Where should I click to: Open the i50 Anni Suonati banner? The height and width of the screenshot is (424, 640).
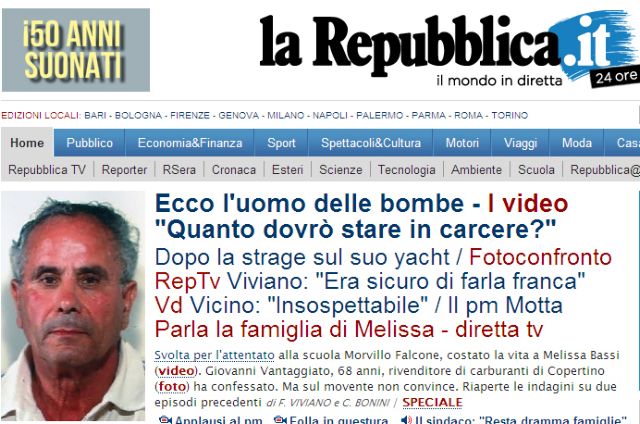tap(76, 50)
